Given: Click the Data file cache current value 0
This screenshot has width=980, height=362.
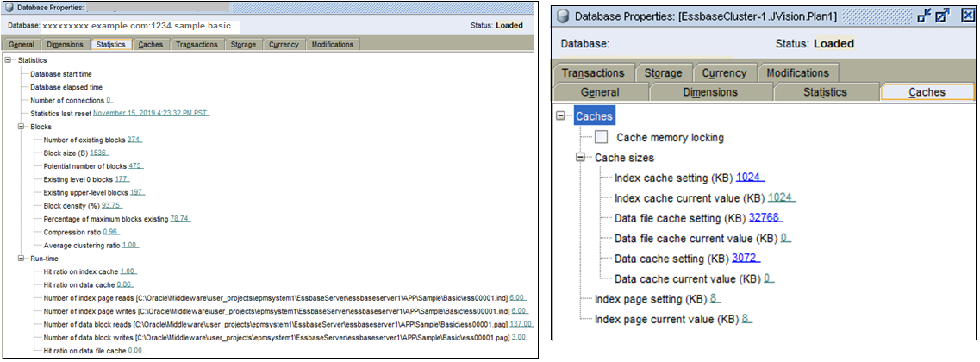Looking at the screenshot, I should [785, 239].
